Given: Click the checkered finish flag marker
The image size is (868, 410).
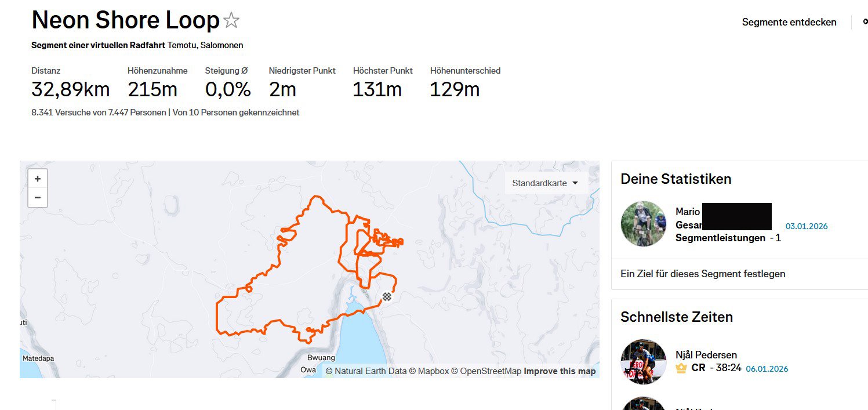Looking at the screenshot, I should [387, 297].
